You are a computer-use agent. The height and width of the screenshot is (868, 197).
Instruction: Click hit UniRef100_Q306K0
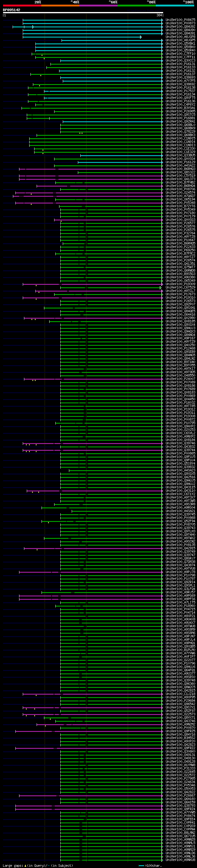180,751
